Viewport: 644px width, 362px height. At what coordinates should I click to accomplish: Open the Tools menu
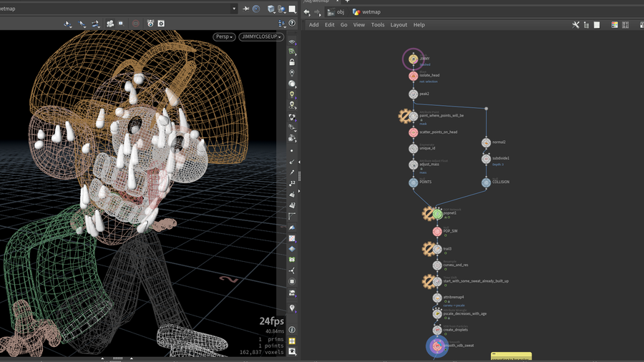tap(377, 25)
